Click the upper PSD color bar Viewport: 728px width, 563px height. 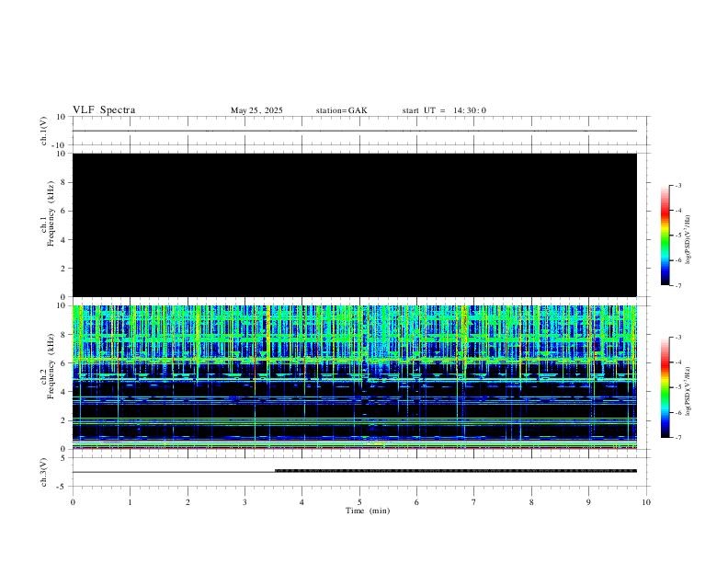665,236
